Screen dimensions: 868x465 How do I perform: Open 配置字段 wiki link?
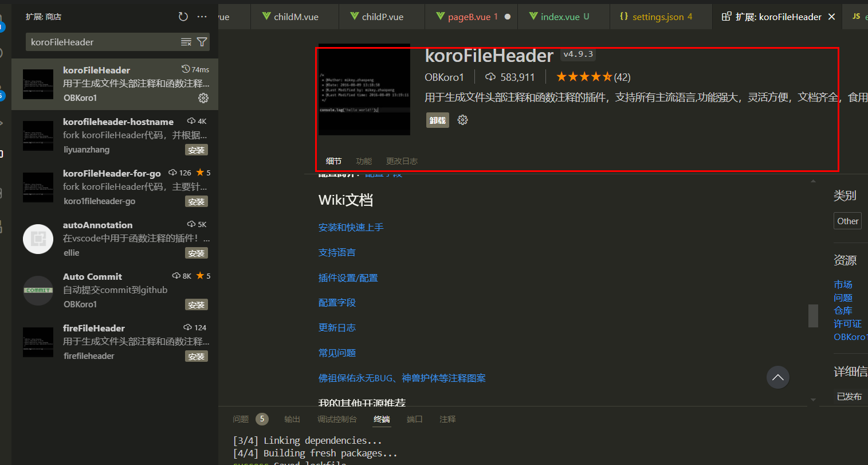pos(337,303)
